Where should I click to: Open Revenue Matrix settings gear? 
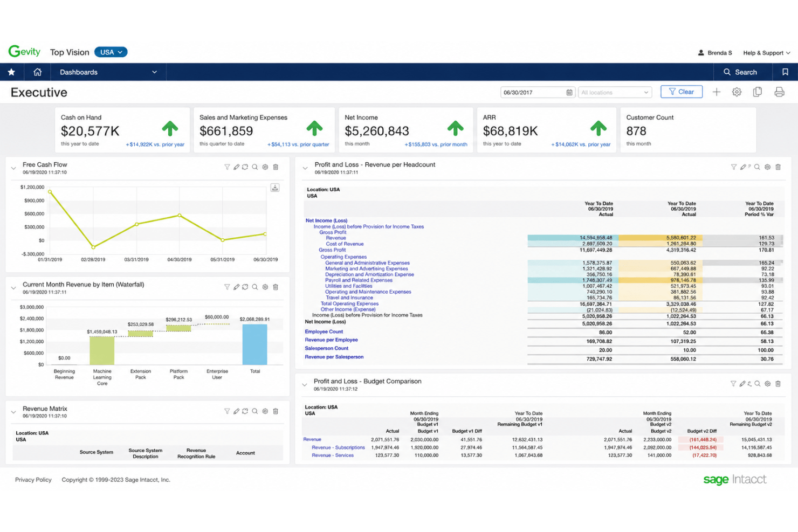[x=265, y=411]
